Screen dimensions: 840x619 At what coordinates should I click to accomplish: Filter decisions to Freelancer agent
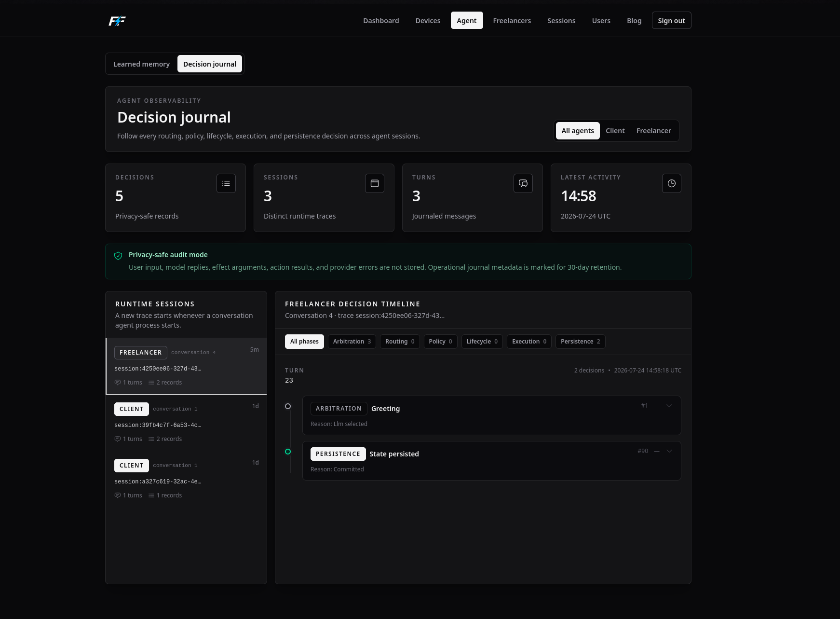click(x=653, y=131)
